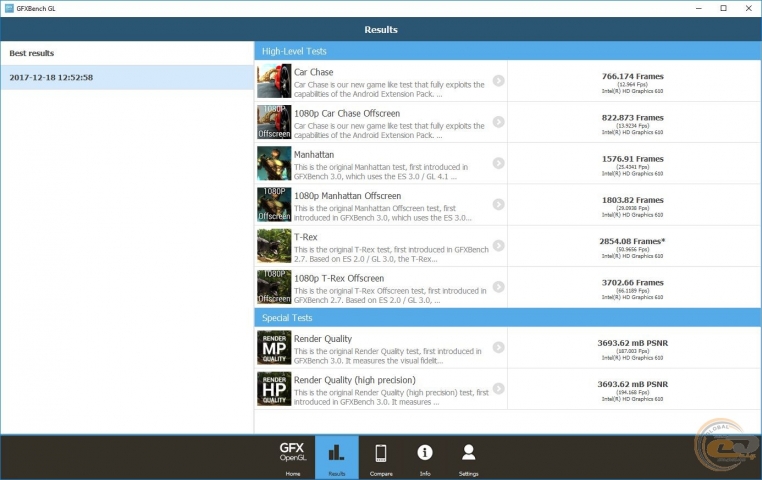Click the 1080p Car Chase Offscreen thumbnail
The image size is (762, 480).
pyautogui.click(x=274, y=122)
